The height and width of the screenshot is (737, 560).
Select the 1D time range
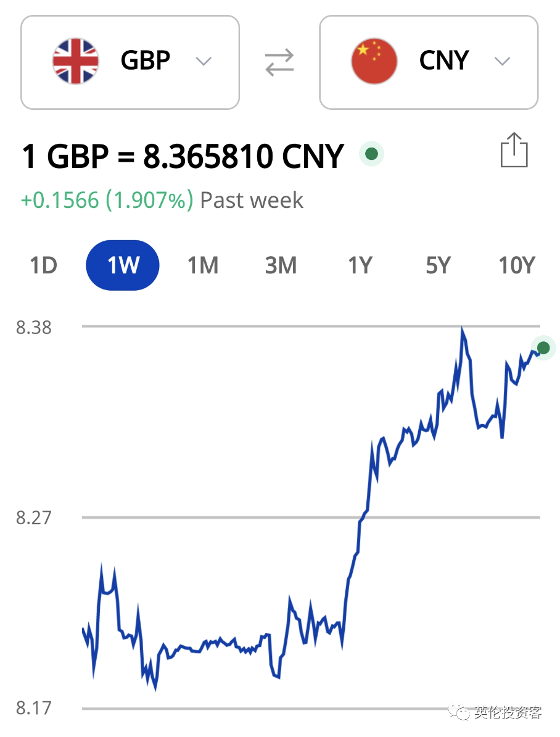click(43, 265)
